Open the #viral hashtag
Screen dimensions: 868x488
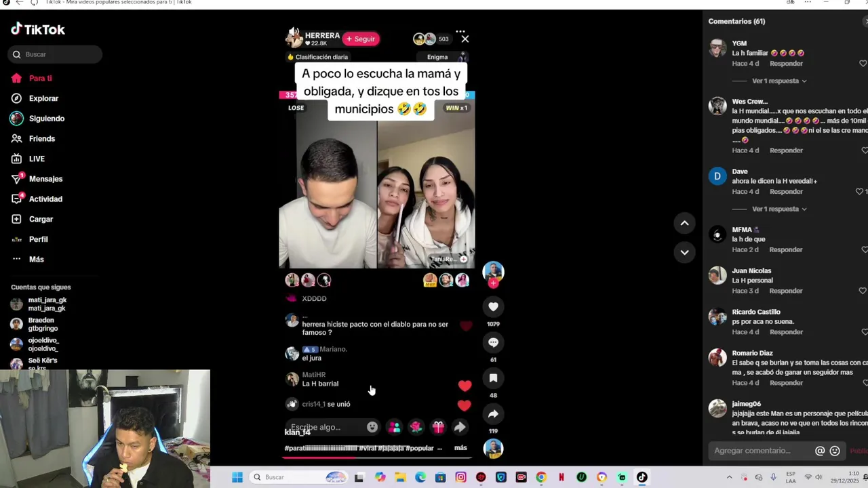point(368,448)
